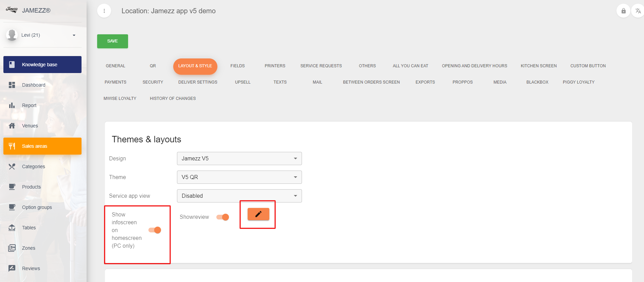Click the orange pencil edit button
644x282 pixels.
tap(258, 214)
